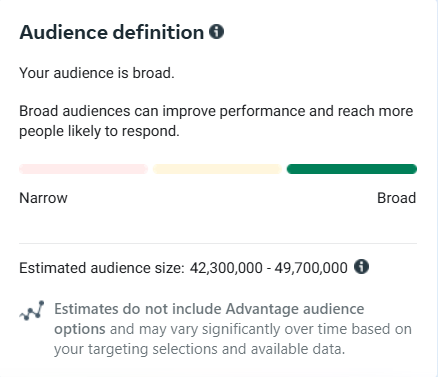
Task: Click the Audience definition heading
Action: tap(112, 32)
